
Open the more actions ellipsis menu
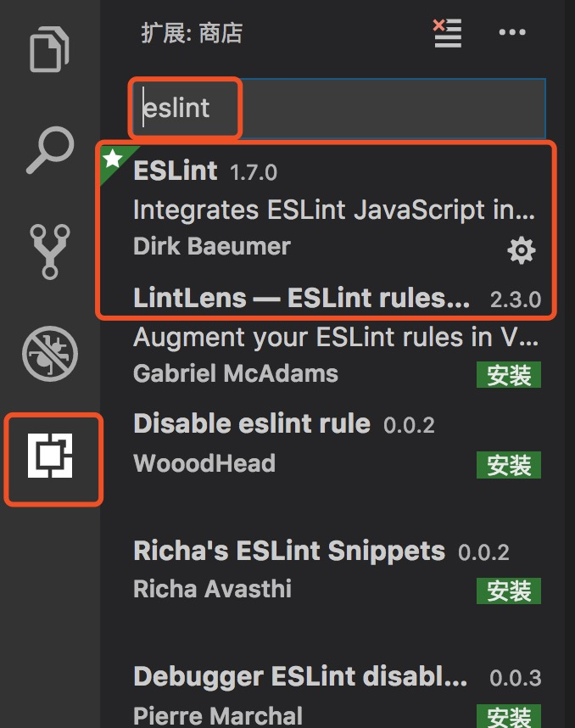(x=512, y=33)
